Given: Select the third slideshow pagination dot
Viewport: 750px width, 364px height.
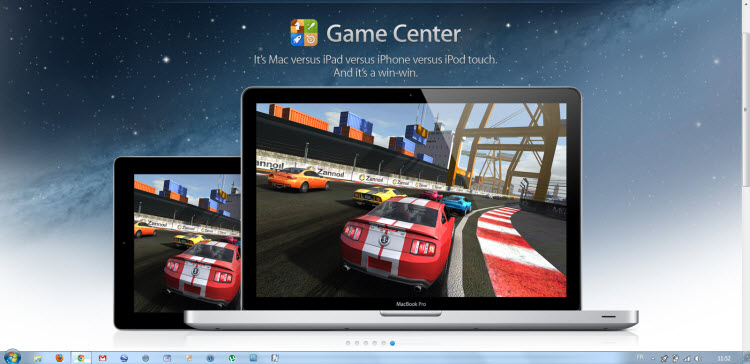Looking at the screenshot, I should point(365,343).
